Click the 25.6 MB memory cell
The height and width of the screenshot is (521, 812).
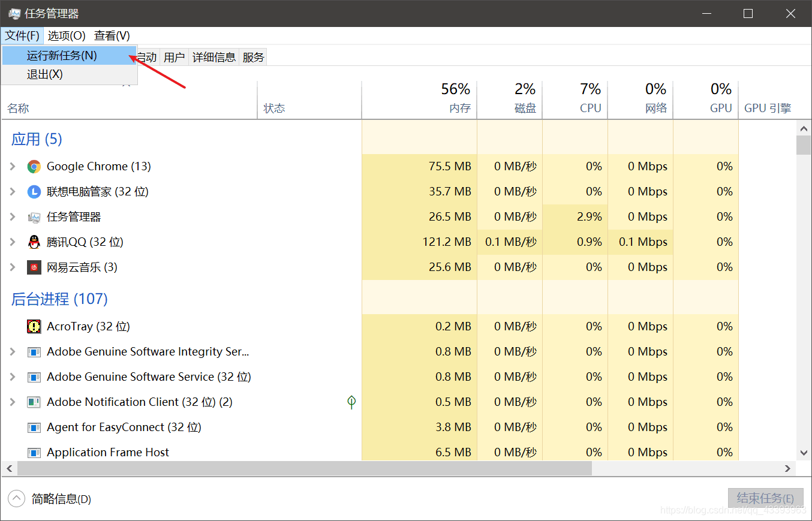420,267
